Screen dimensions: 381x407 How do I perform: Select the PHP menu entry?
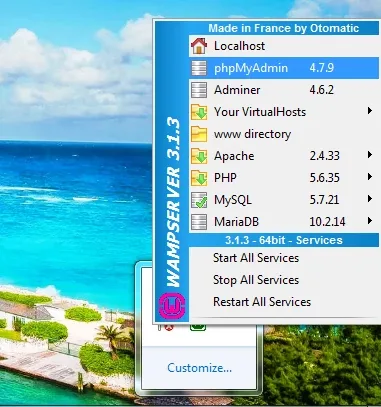[284, 178]
